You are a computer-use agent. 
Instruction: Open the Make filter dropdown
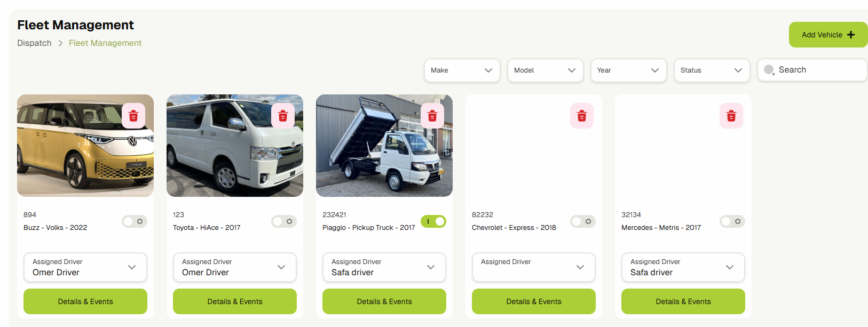coord(462,70)
